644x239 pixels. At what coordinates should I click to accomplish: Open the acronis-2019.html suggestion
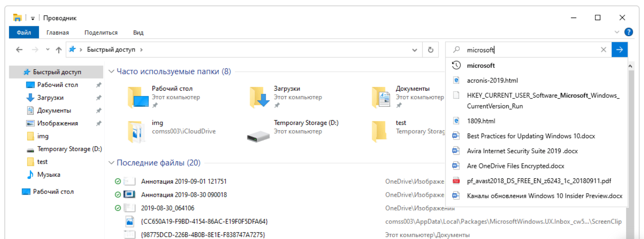click(x=537, y=80)
